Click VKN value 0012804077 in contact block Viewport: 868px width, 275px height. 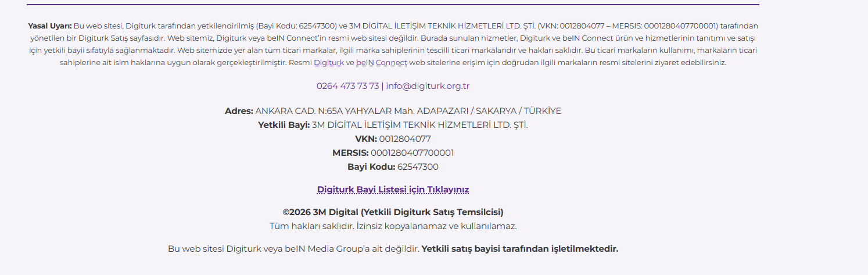coord(405,139)
